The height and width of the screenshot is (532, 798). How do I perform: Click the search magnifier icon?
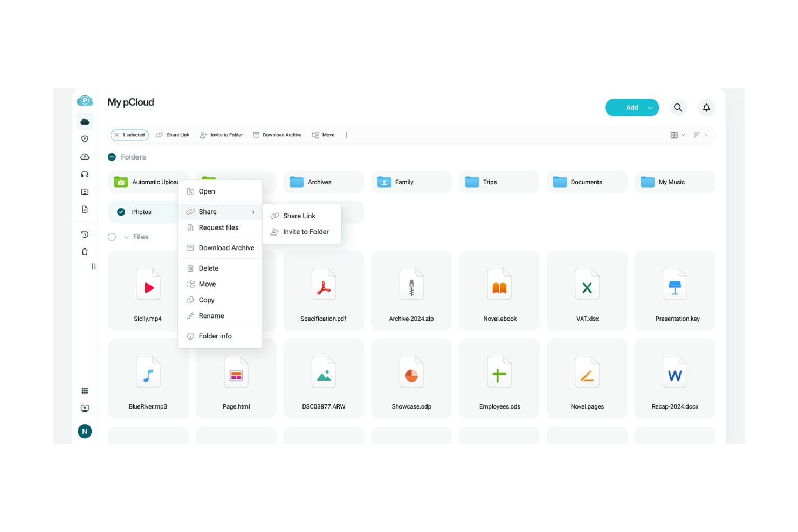pyautogui.click(x=678, y=108)
